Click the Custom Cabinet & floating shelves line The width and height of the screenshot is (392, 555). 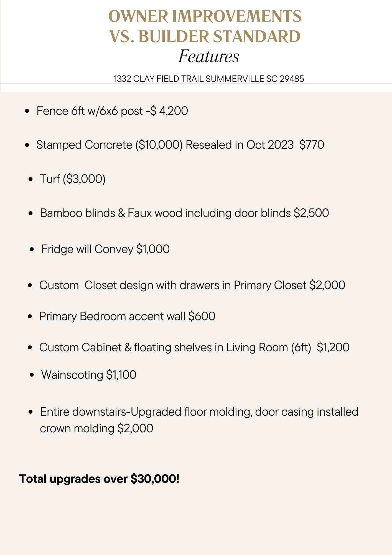(194, 347)
